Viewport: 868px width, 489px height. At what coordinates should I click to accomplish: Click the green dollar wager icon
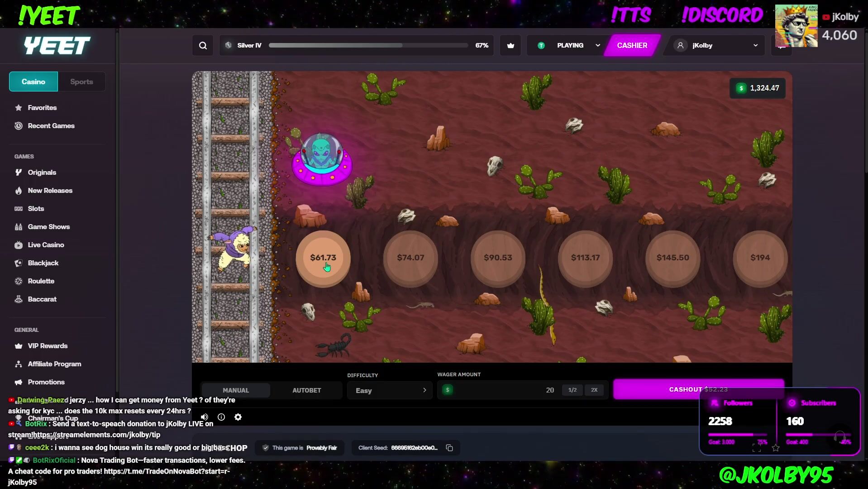click(x=448, y=390)
